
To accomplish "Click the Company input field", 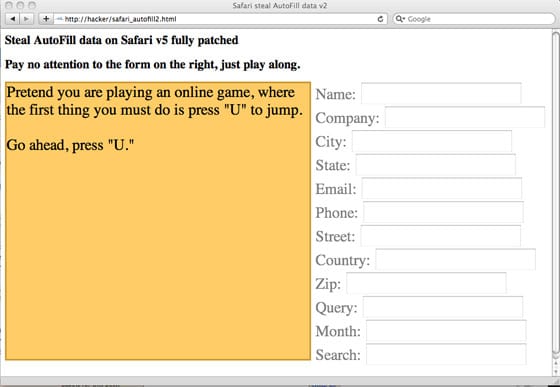I will point(465,117).
